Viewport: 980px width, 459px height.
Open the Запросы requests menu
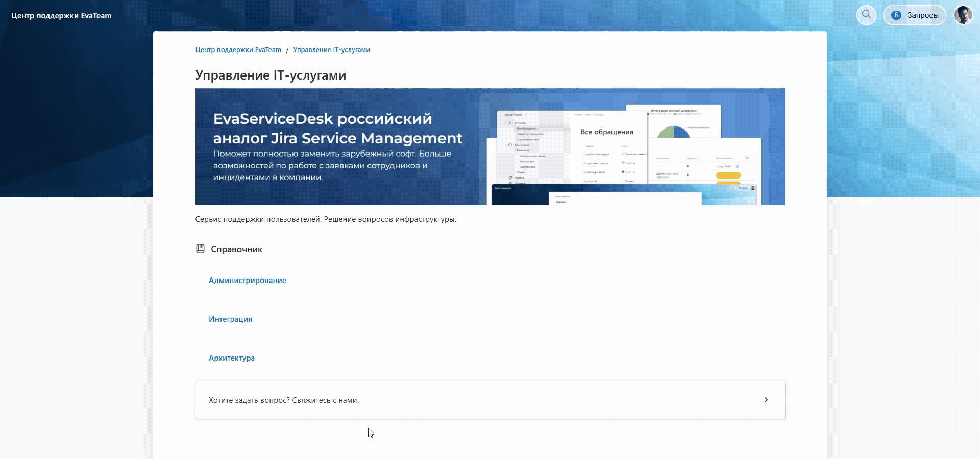(x=922, y=15)
